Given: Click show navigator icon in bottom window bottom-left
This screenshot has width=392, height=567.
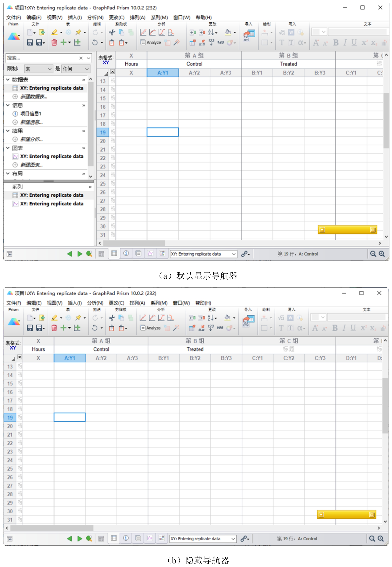Looking at the screenshot, I should coord(9,539).
